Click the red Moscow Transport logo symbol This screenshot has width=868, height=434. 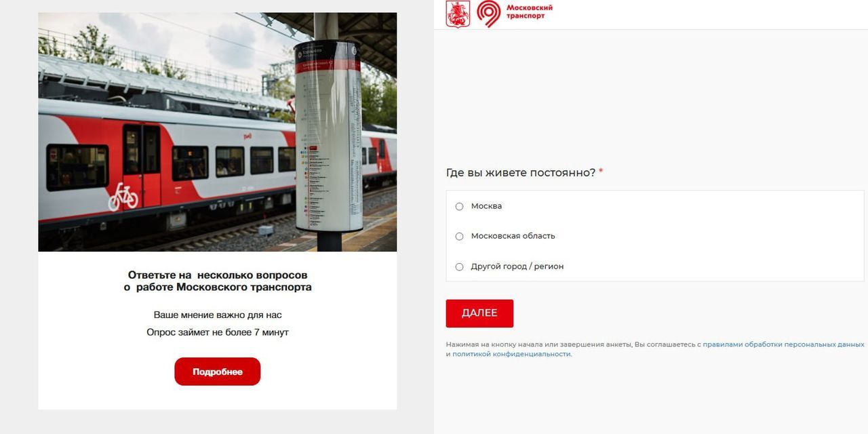coord(488,14)
